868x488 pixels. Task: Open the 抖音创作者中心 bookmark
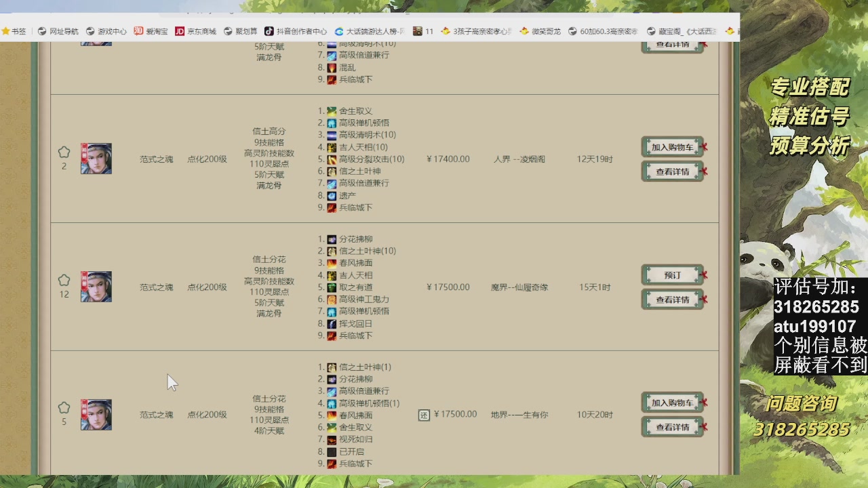tap(296, 31)
